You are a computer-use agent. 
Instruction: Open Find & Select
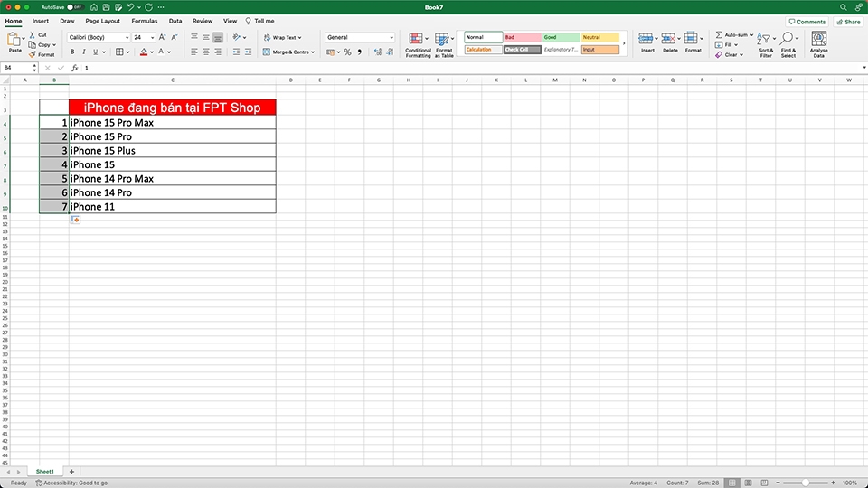pyautogui.click(x=788, y=45)
